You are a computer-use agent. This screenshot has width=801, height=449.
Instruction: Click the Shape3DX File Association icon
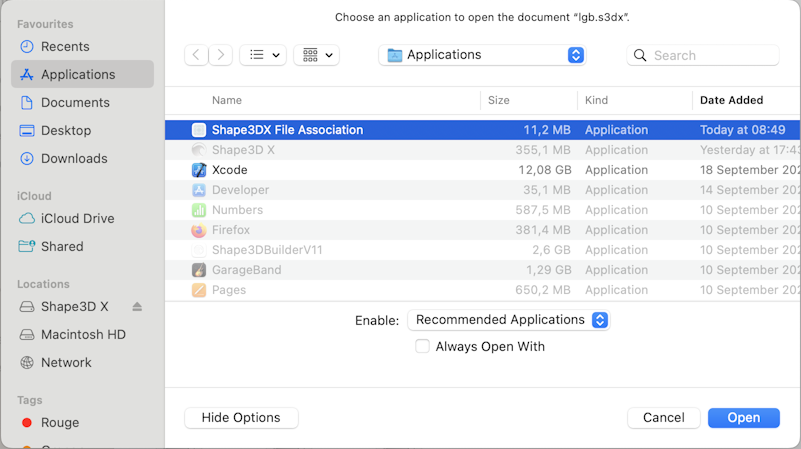coord(199,130)
